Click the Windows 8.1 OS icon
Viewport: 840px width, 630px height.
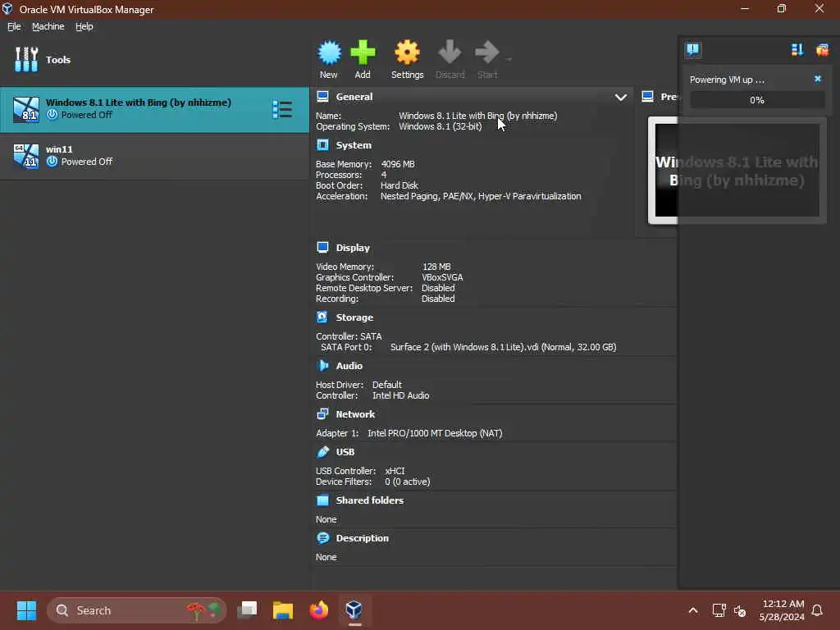pos(26,110)
